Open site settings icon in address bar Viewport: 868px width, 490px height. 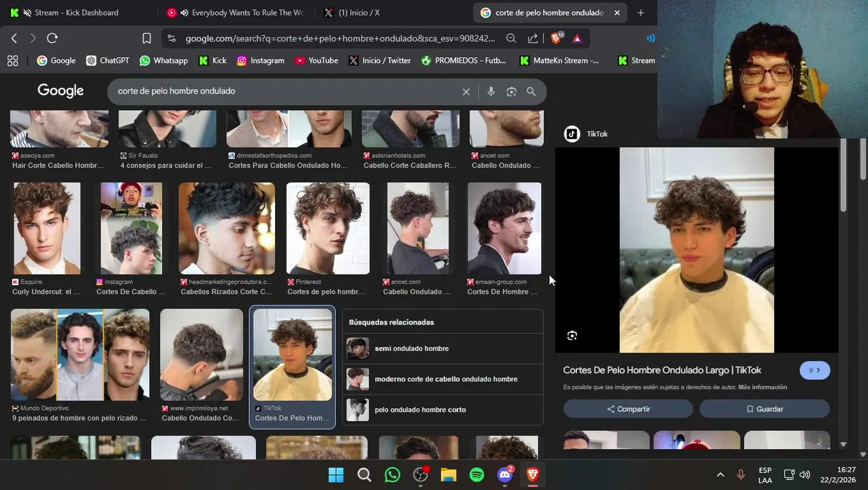171,39
